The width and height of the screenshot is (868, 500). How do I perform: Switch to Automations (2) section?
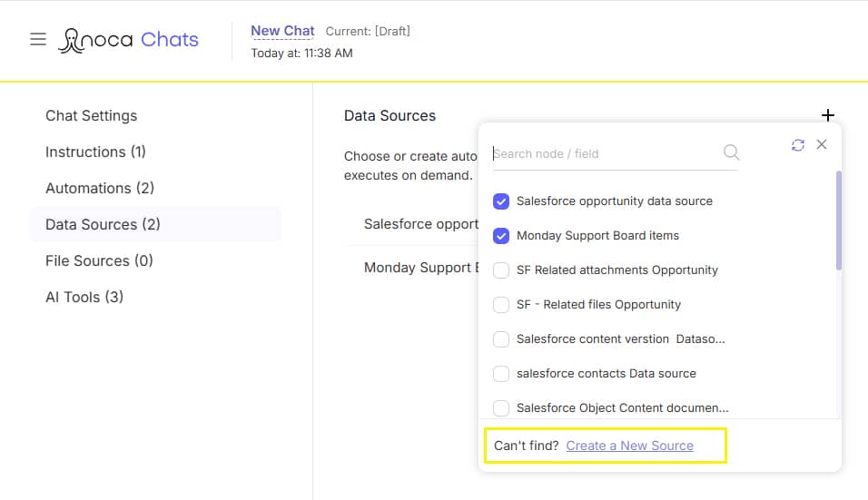[x=100, y=188]
